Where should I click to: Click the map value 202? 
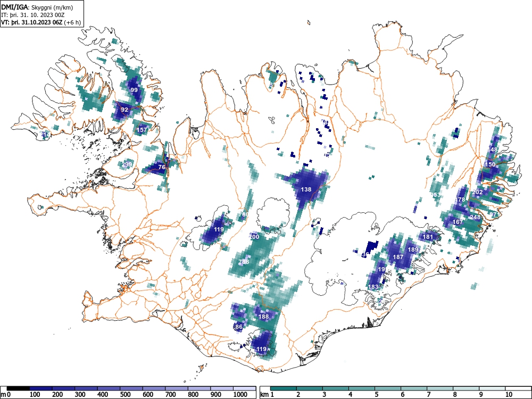pyautogui.click(x=477, y=193)
